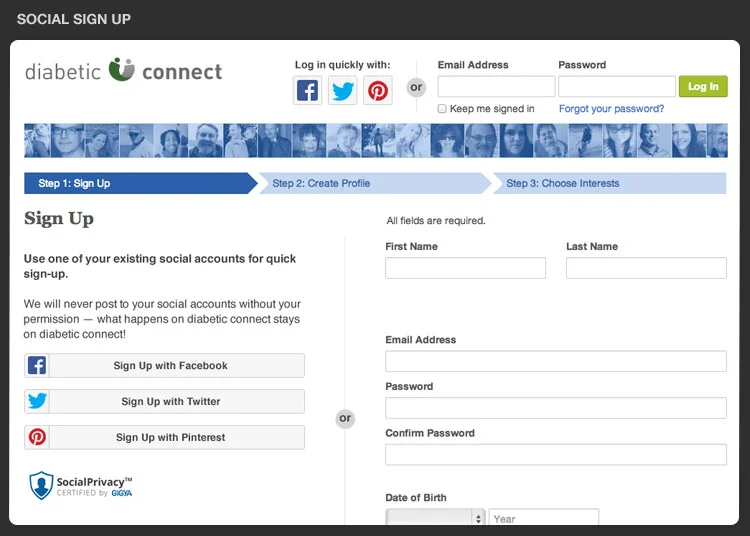750x536 pixels.
Task: Click the Pinterest icon on sign-up button
Action: pos(37,437)
